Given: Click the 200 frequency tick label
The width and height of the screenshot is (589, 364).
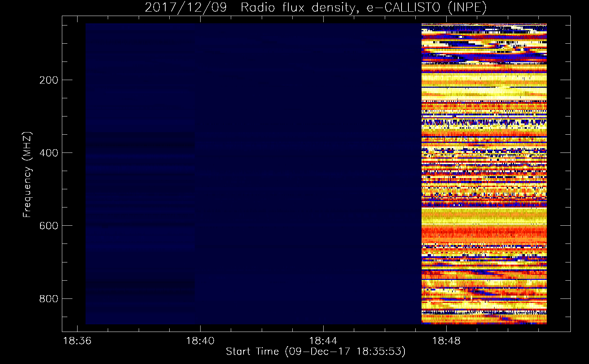Looking at the screenshot, I should pos(48,80).
